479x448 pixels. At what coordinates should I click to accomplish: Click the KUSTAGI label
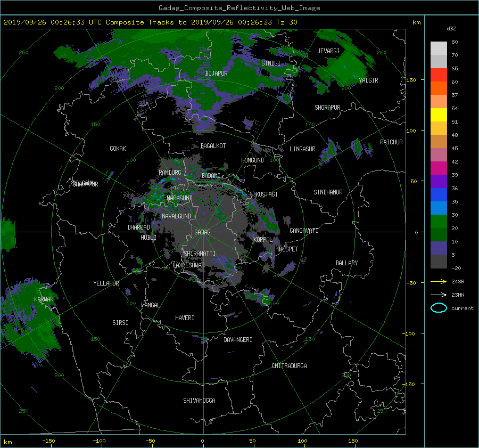point(267,194)
